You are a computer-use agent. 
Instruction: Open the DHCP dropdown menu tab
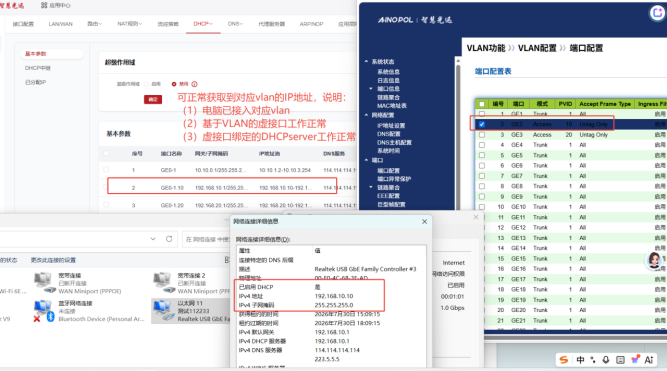point(203,24)
